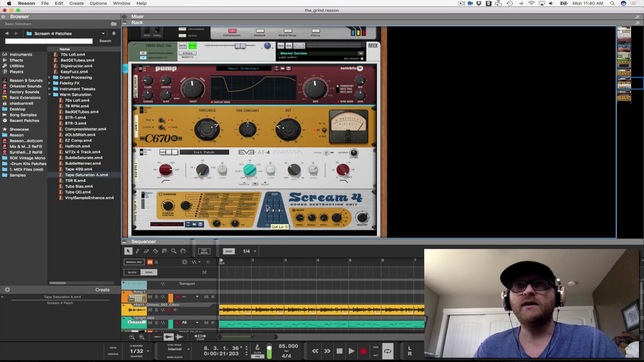Screen dimensions: 644x362
Task: Zoom in sequencer with plus magnifier
Action: [141, 337]
